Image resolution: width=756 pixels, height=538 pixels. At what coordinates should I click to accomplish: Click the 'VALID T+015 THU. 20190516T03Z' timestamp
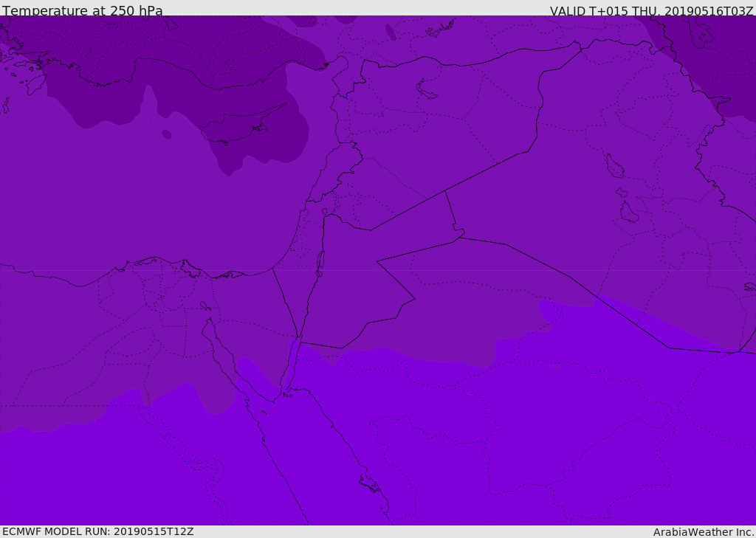coord(651,10)
